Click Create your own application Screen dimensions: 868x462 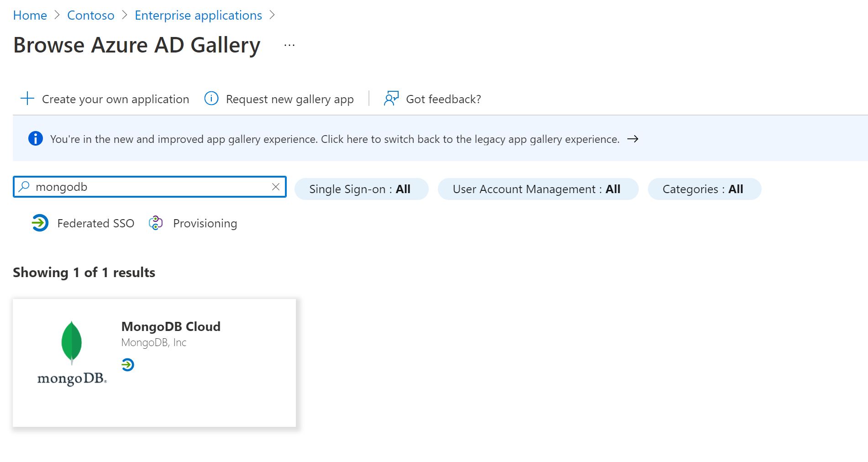(x=115, y=99)
